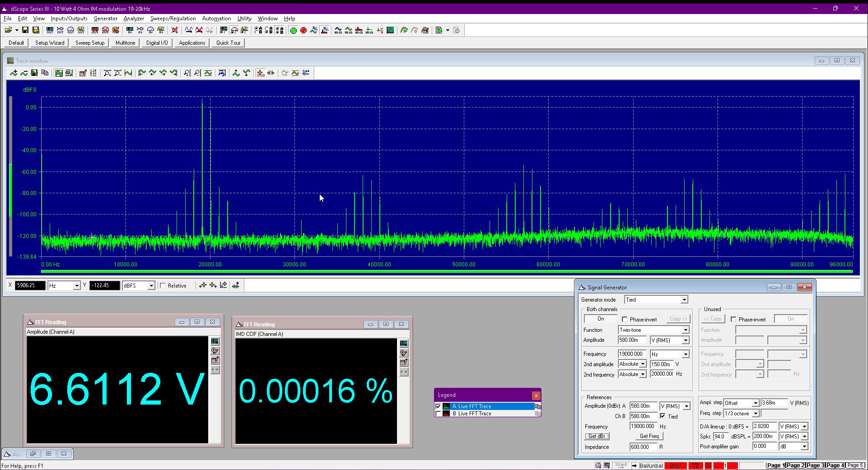Open the 2nd amplitude 'Absolute' dropdown

tap(643, 364)
